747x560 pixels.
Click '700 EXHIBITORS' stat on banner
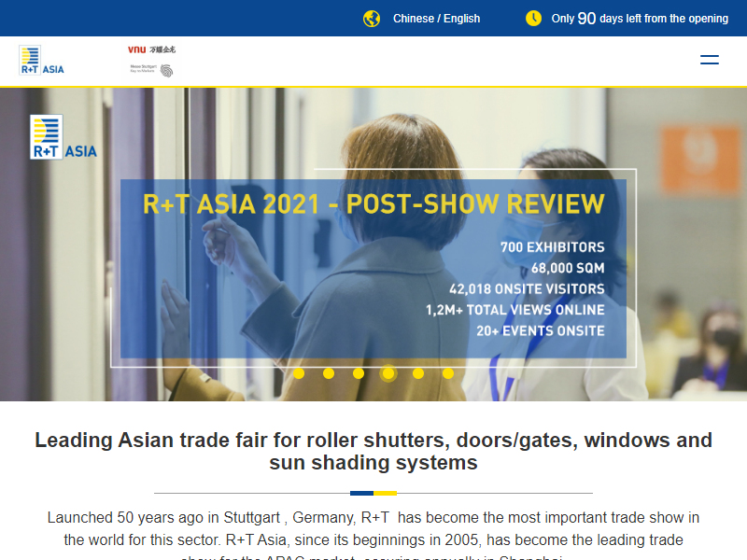[x=552, y=247]
